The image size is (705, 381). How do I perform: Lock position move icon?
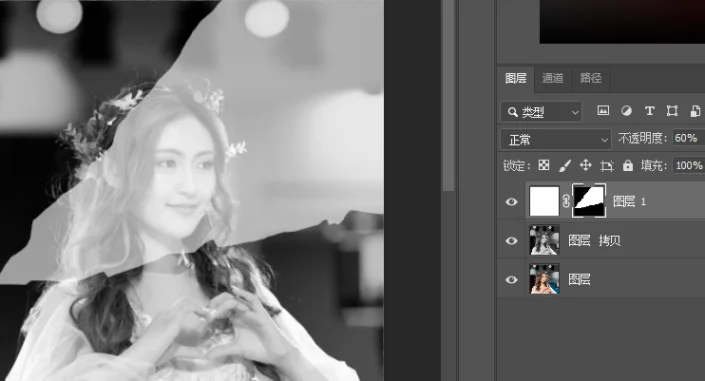[585, 165]
